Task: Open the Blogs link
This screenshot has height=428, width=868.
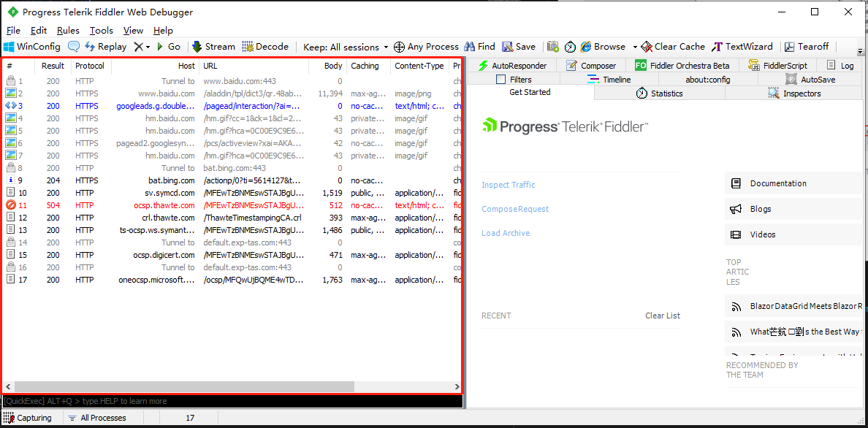Action: point(793,209)
